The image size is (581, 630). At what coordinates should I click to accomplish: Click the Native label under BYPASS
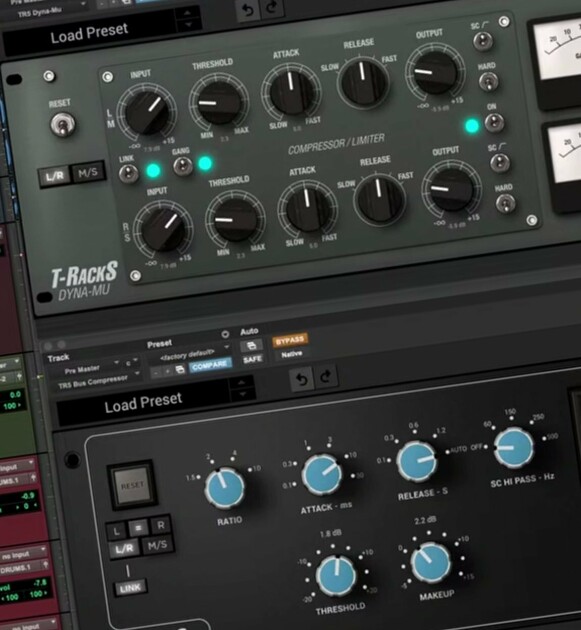291,355
